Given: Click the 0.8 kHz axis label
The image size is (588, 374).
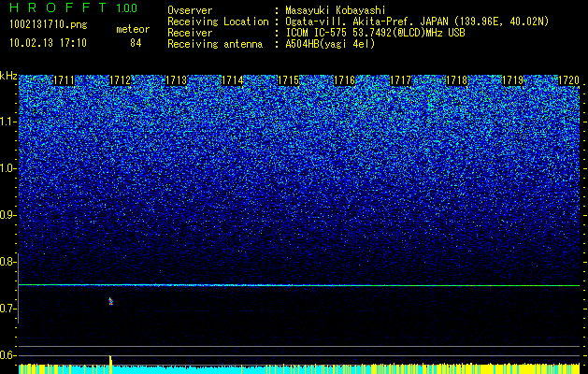Looking at the screenshot, I should pyautogui.click(x=7, y=262).
